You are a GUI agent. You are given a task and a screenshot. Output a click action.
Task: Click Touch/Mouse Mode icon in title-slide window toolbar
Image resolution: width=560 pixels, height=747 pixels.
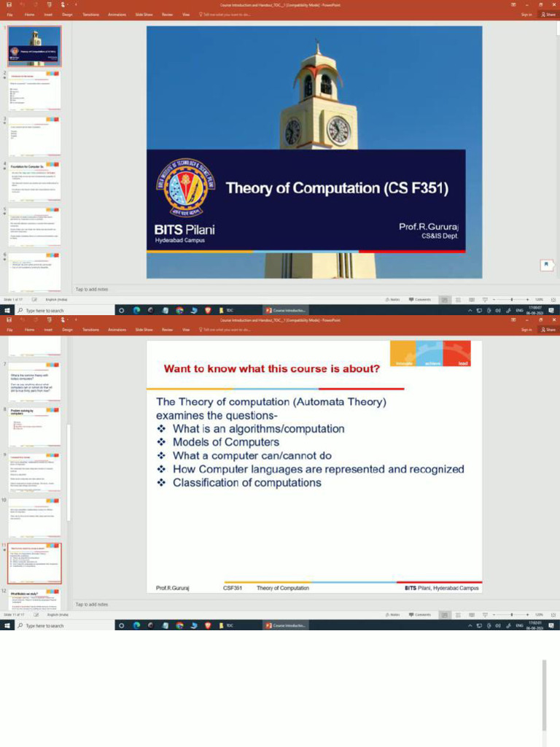tap(63, 5)
